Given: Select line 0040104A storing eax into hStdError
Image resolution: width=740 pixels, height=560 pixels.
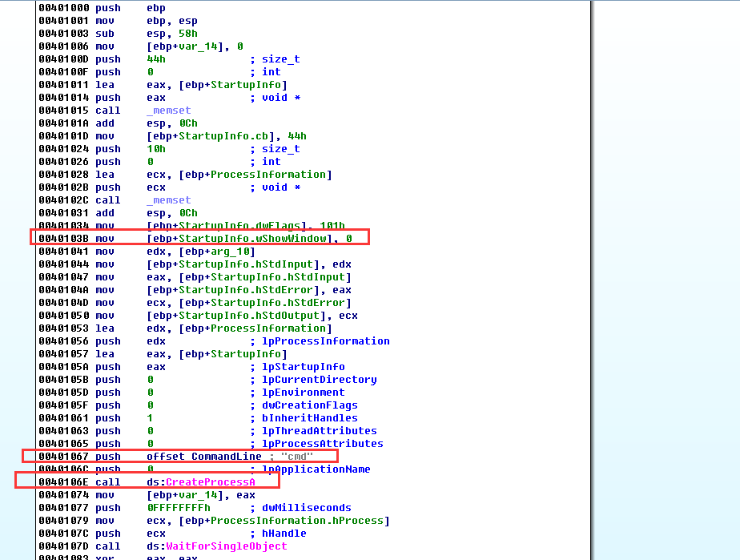Looking at the screenshot, I should pyautogui.click(x=195, y=289).
